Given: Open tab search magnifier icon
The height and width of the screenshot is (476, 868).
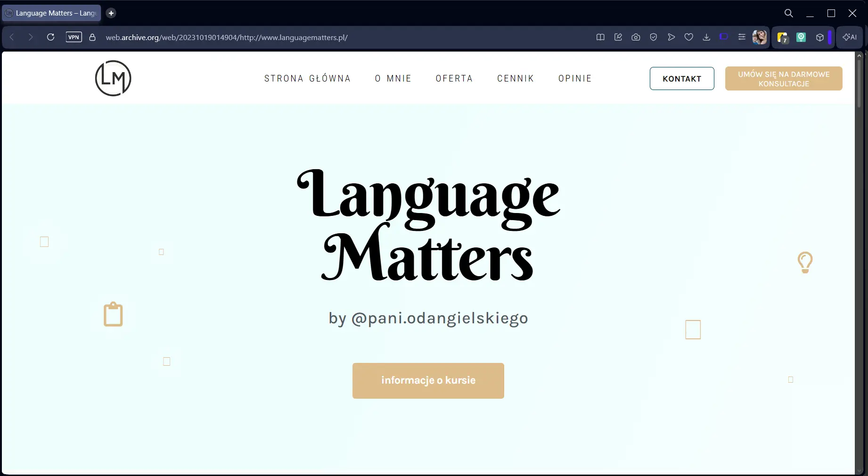Looking at the screenshot, I should coord(788,13).
